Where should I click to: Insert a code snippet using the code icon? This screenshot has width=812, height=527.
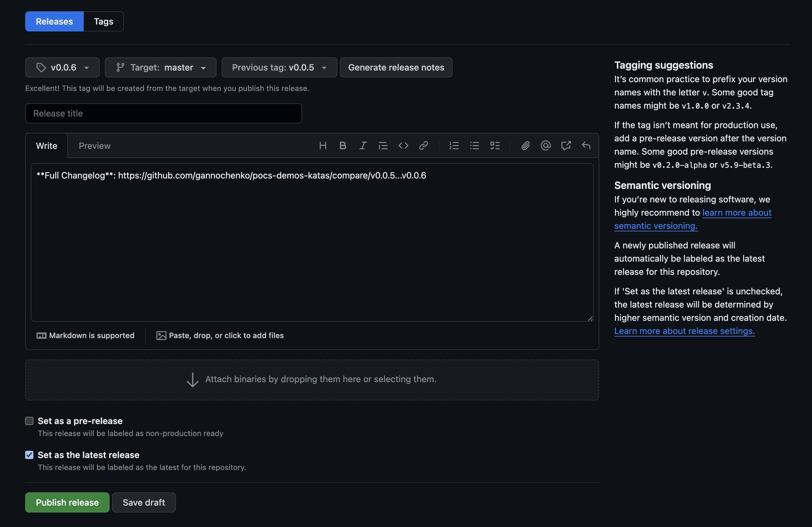coord(403,146)
